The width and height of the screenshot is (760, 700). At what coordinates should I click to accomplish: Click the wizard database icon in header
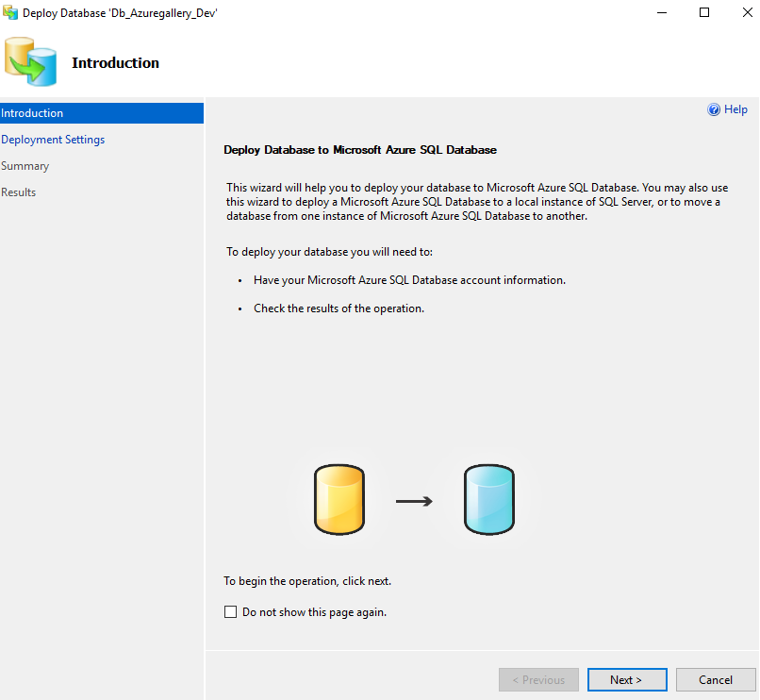click(x=30, y=62)
